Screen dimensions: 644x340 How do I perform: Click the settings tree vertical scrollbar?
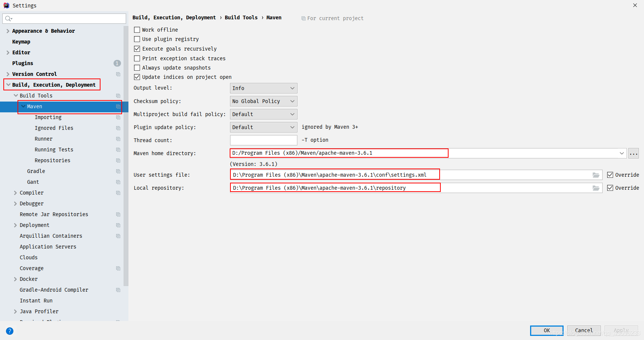coord(126,156)
